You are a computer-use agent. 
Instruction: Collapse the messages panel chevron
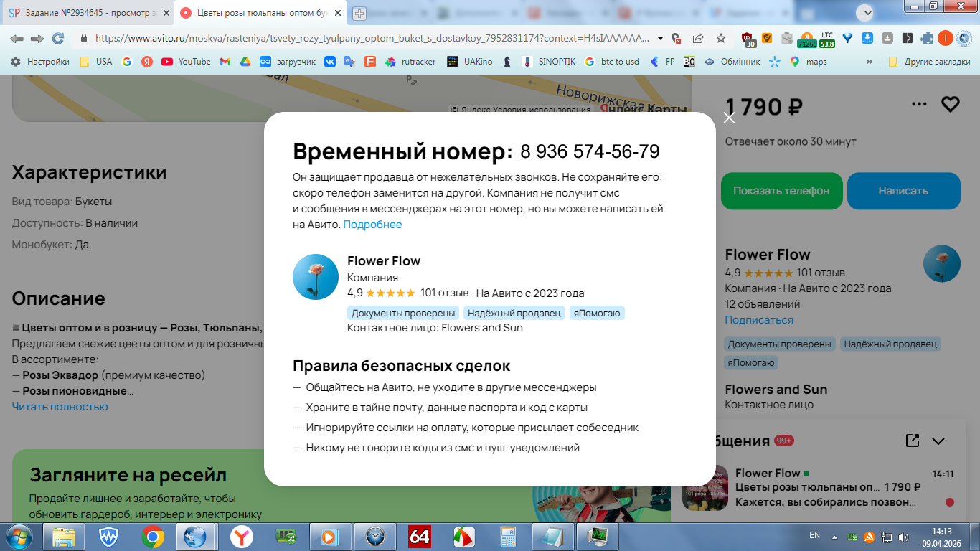coord(938,441)
